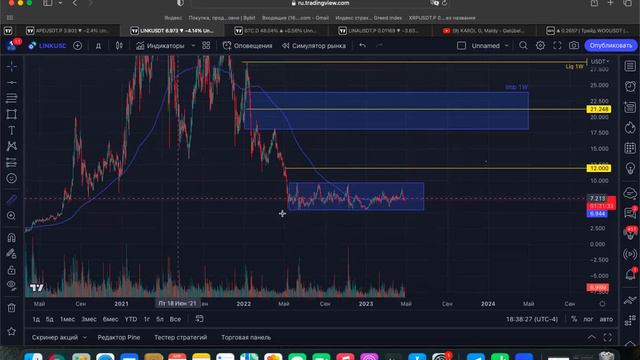Screen dimensions: 640x360
Task: Open the candle chart type selector
Action: 119,46
